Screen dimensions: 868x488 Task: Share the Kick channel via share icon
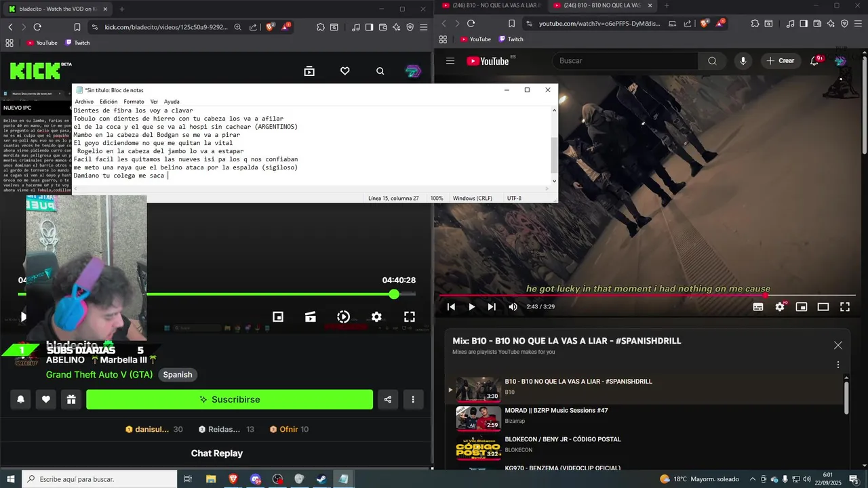point(388,399)
